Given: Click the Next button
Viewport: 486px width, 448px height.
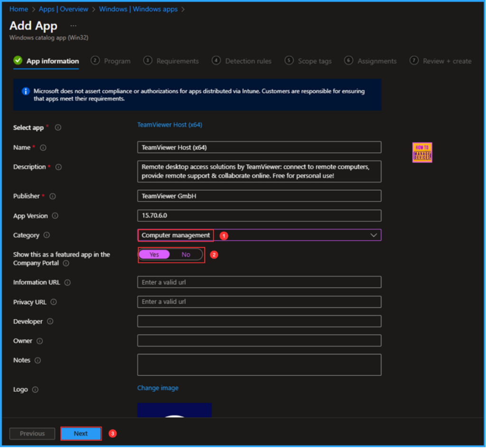Looking at the screenshot, I should [81, 433].
